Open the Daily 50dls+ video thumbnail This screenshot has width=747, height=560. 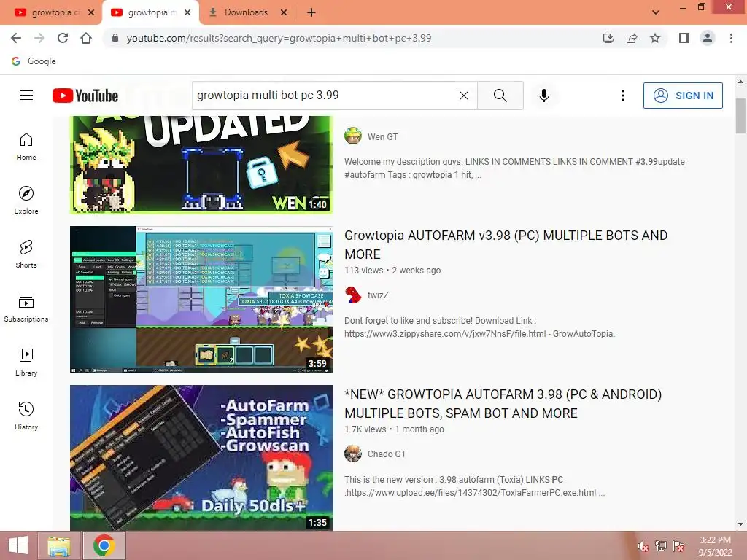[201, 458]
